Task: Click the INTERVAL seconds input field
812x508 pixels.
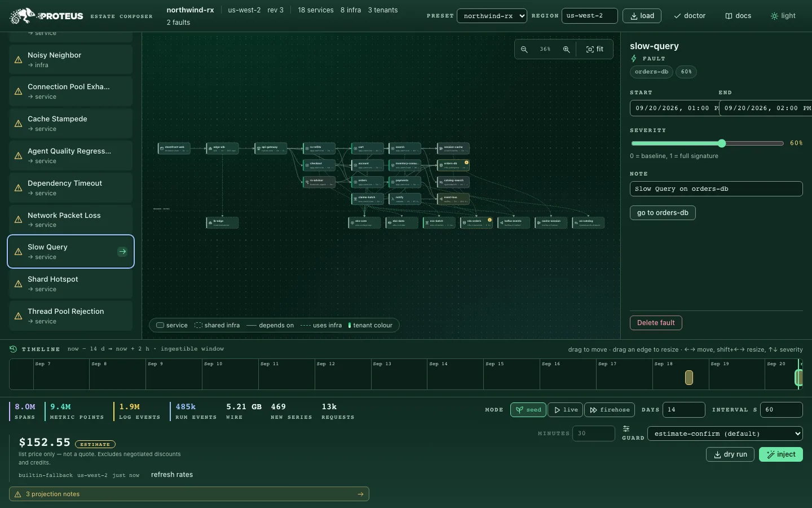Action: pyautogui.click(x=781, y=410)
